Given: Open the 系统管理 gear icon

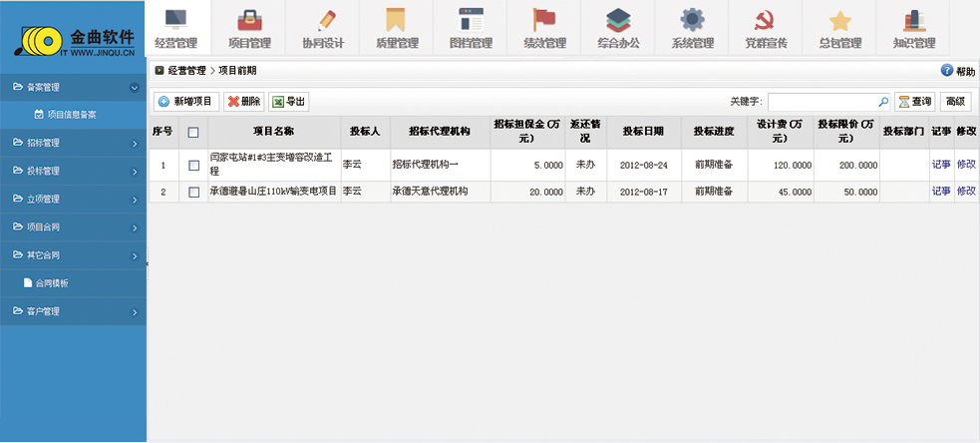Looking at the screenshot, I should (692, 20).
